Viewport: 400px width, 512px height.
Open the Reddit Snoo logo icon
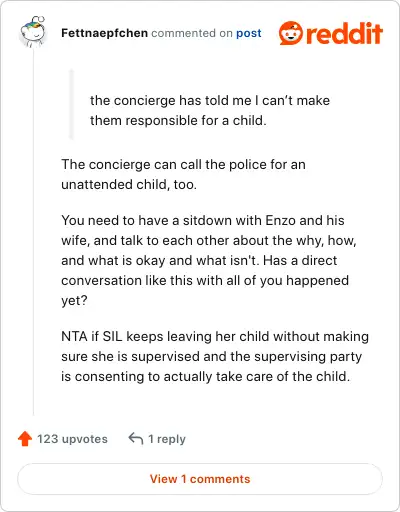291,33
